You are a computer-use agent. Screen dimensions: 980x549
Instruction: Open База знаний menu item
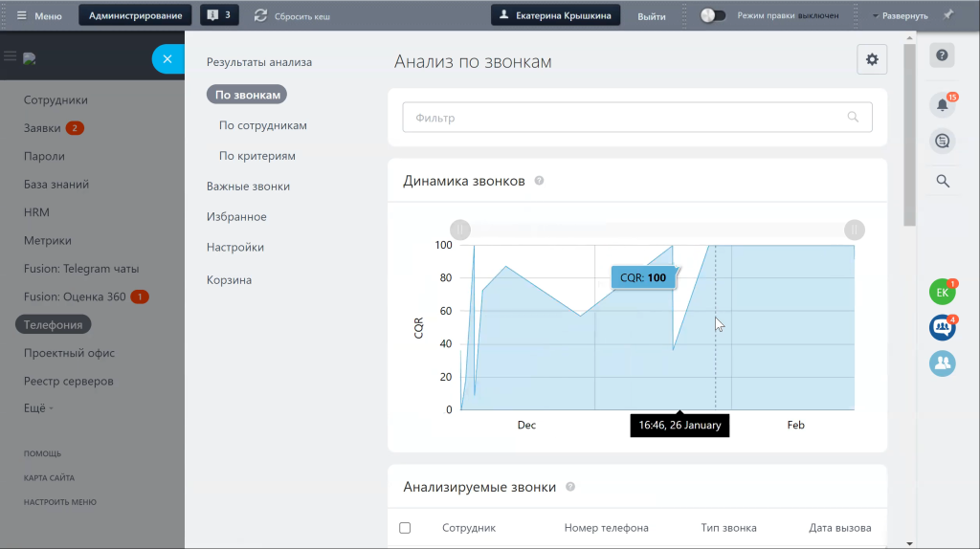pyautogui.click(x=56, y=185)
